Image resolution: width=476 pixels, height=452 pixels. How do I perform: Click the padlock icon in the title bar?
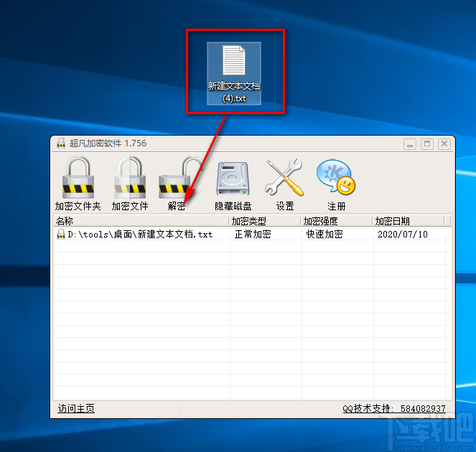click(61, 143)
